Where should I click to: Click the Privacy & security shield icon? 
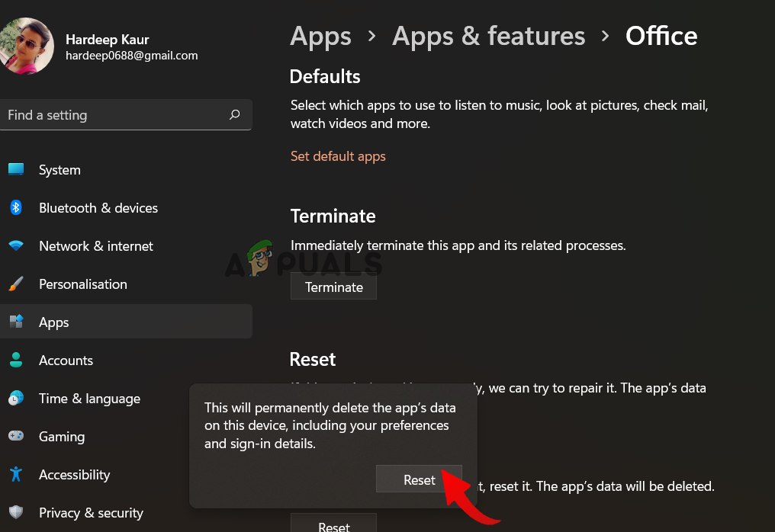[x=16, y=513]
